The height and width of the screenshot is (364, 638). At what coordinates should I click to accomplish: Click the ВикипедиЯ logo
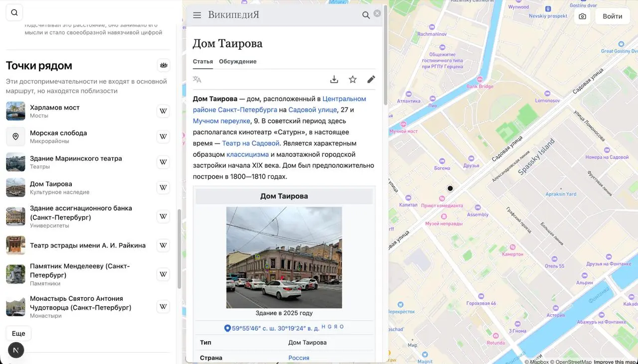click(234, 15)
